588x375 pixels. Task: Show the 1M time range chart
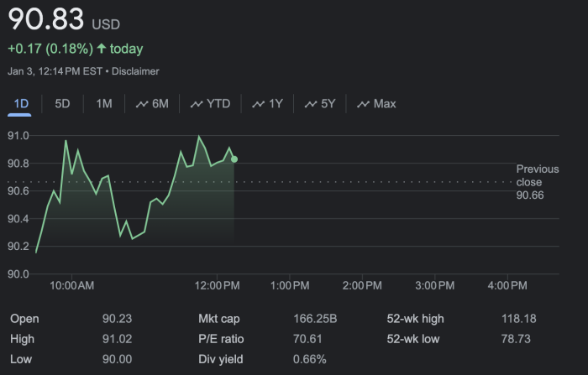tap(103, 104)
